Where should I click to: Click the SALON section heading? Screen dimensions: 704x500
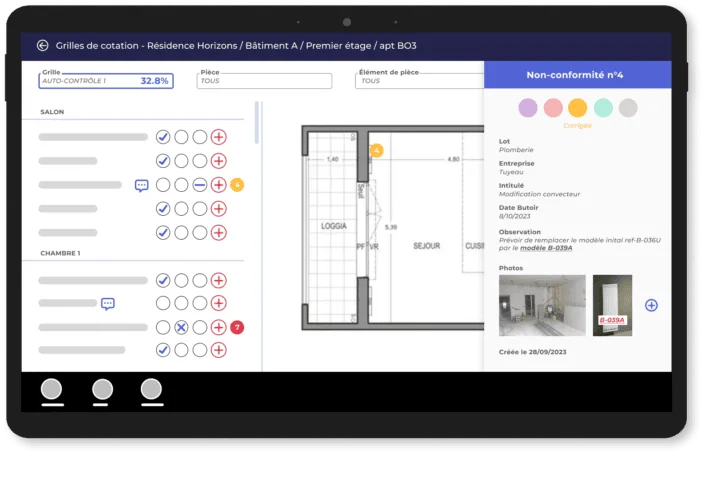52,112
